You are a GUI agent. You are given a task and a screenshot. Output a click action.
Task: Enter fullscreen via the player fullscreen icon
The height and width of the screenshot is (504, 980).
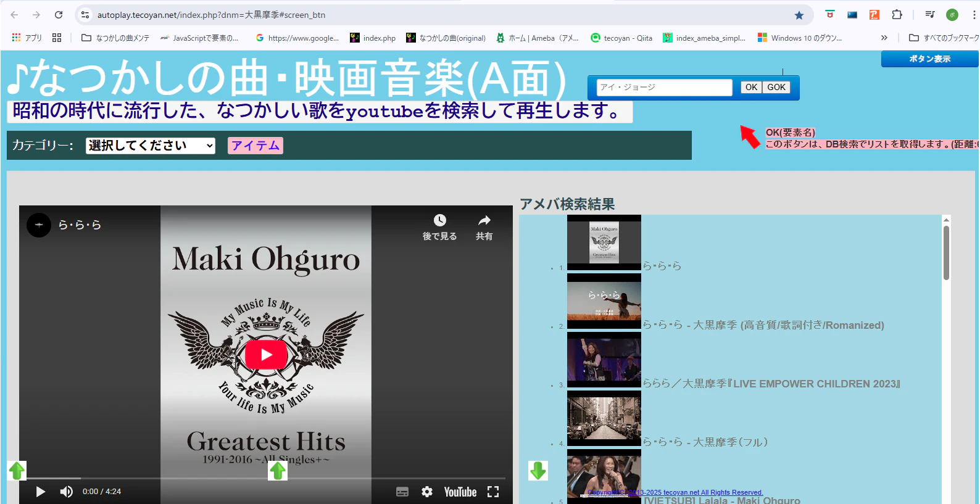[x=493, y=492]
